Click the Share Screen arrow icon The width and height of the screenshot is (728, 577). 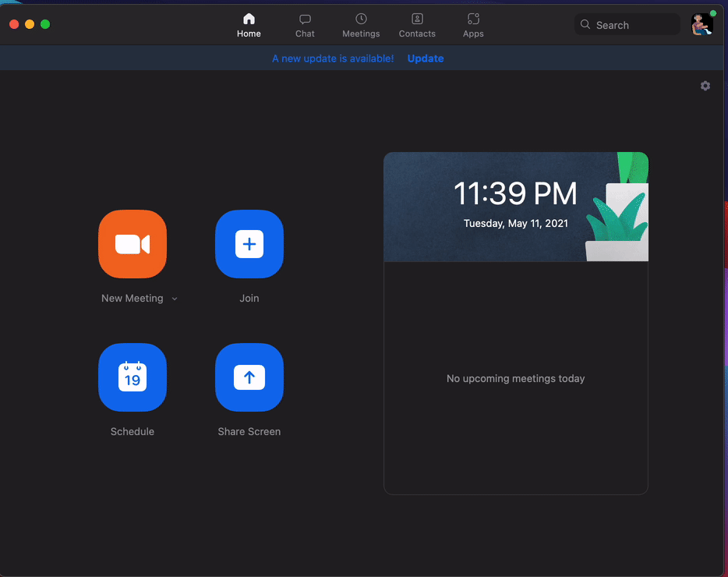coord(249,377)
